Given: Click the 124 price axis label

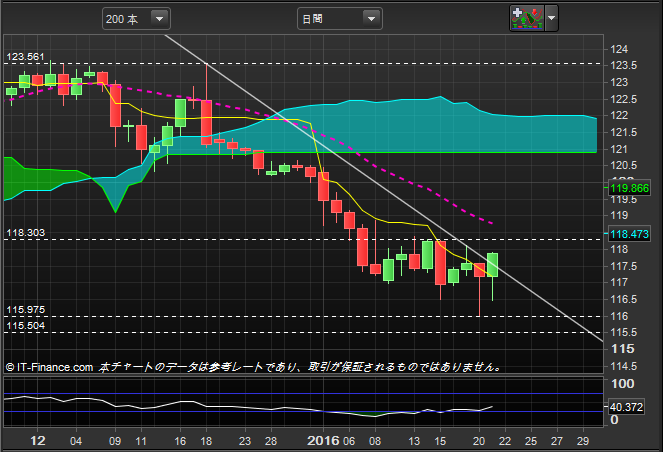Looking at the screenshot, I should pyautogui.click(x=619, y=49).
